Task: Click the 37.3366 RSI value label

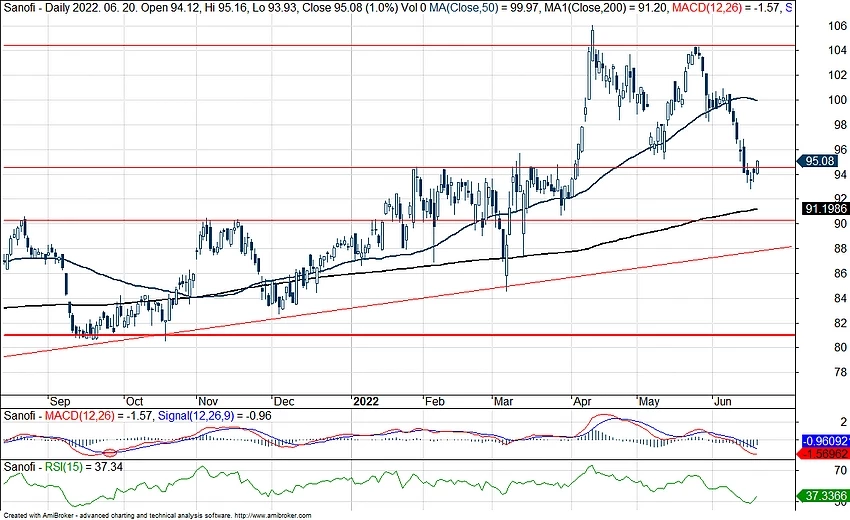Action: pos(825,496)
